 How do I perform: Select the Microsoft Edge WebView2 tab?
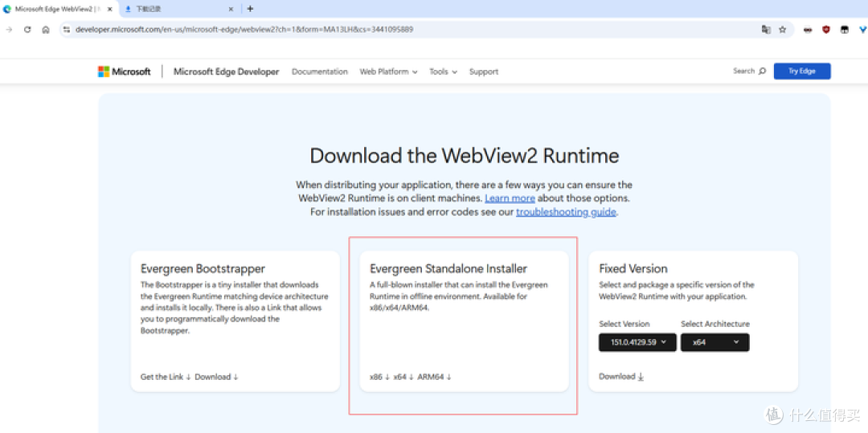coord(58,9)
